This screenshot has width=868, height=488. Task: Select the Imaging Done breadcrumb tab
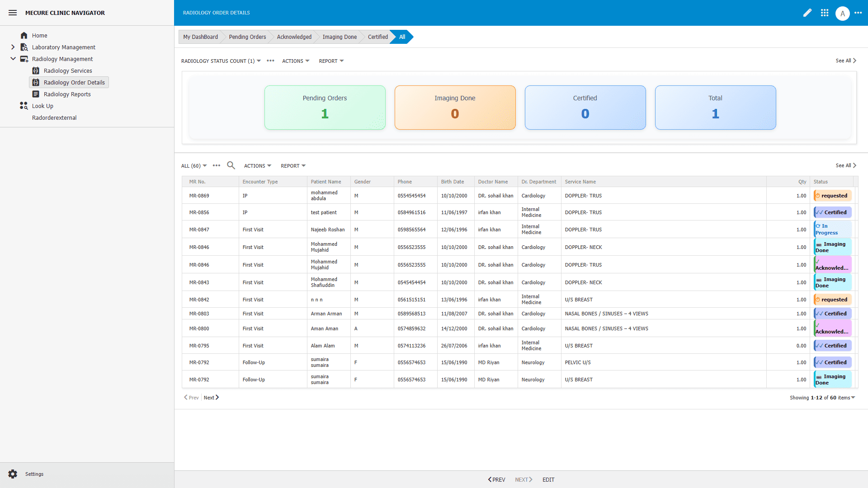click(340, 37)
